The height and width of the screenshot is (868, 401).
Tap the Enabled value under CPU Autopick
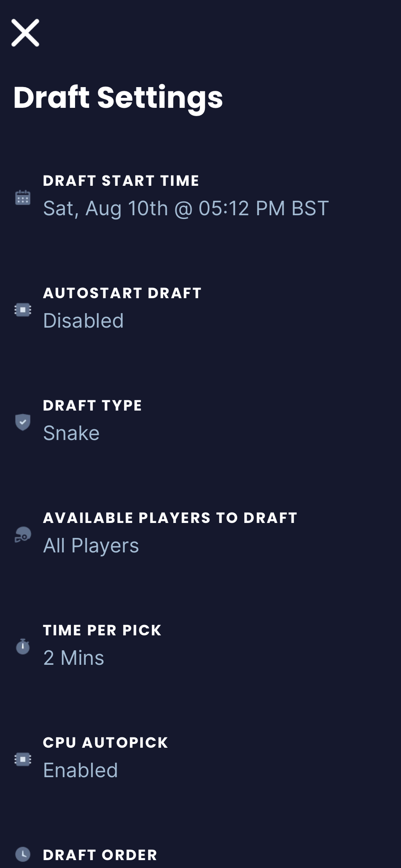(80, 770)
